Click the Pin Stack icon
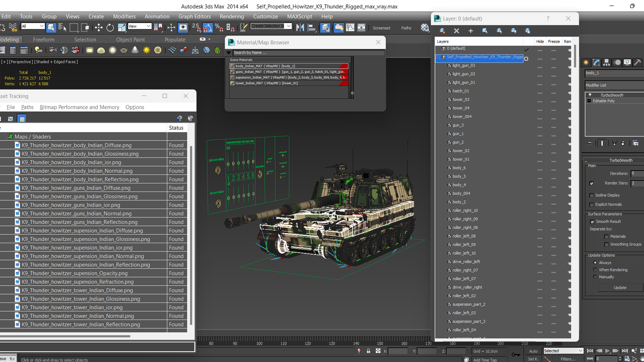The image size is (644, 362). 589,143
